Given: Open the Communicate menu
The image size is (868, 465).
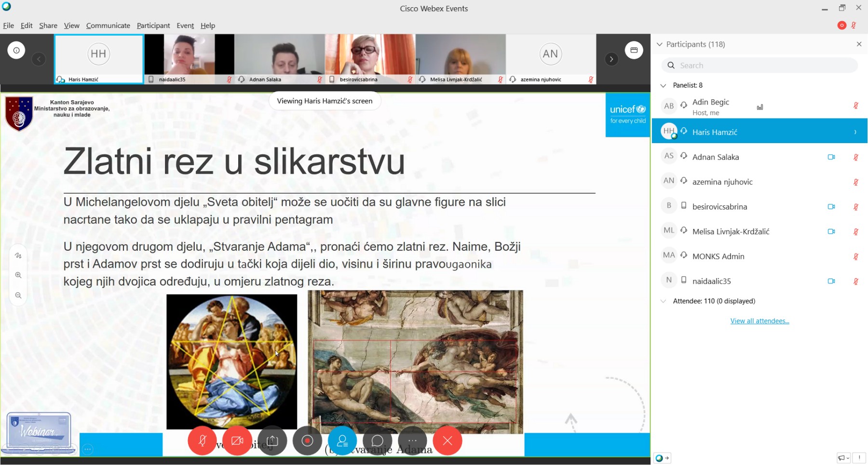Looking at the screenshot, I should 108,26.
